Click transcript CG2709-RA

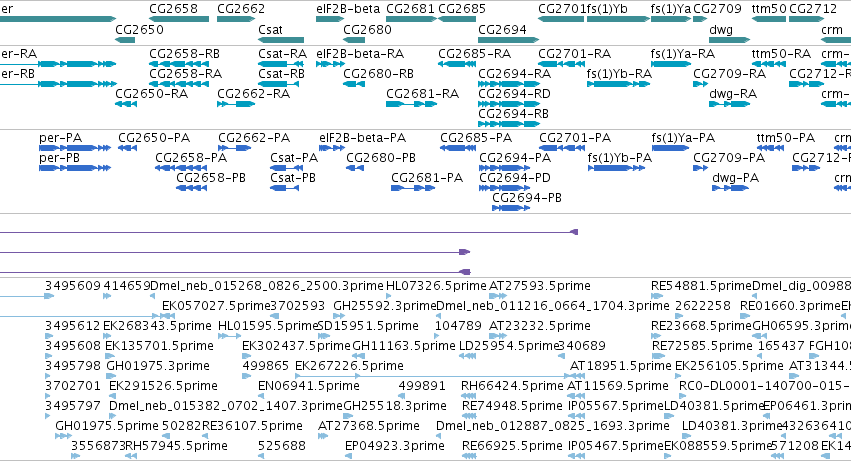click(701, 84)
